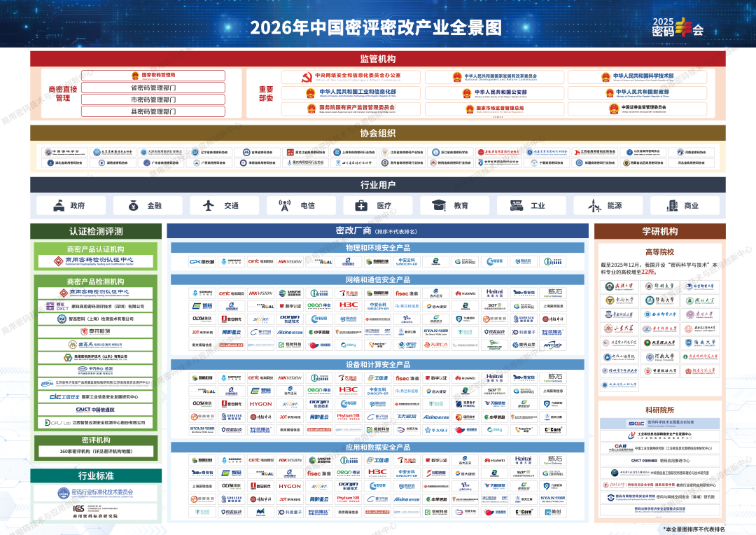Click the 市密码管理部门 box
This screenshot has height=535, width=756.
153,99
